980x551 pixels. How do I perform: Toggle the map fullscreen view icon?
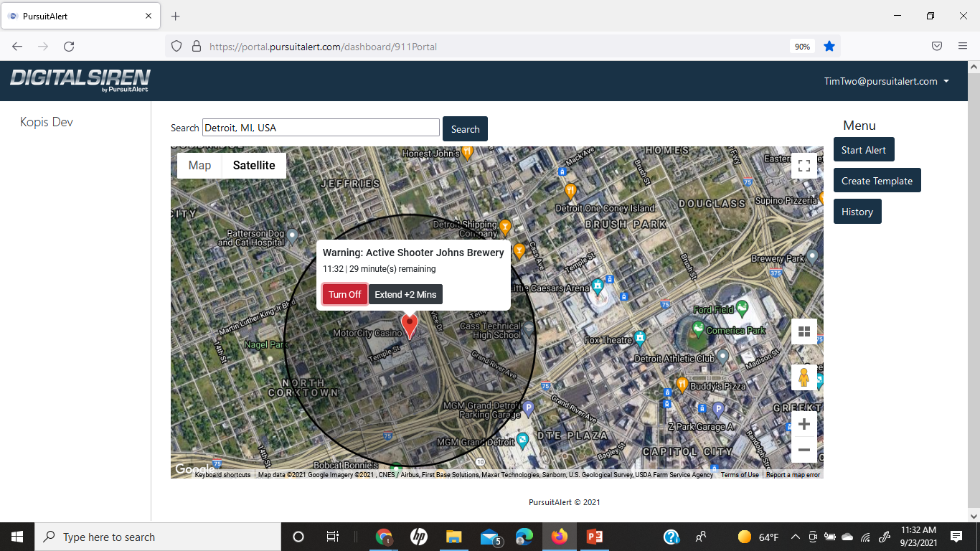click(804, 166)
